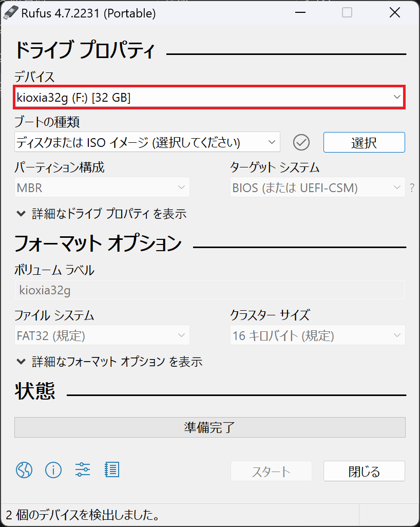Click the ドライブ プロパティ heading

pos(85,50)
